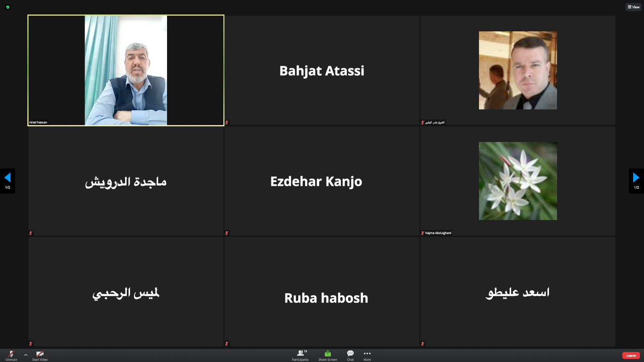Screen dimensions: 644x362
Task: Go to next gallery page arrow
Action: tap(636, 181)
